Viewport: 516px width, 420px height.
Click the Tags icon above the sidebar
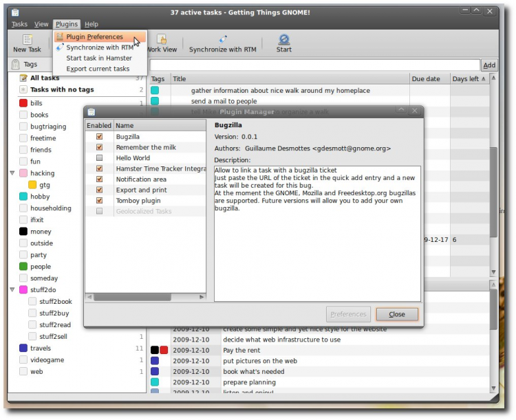click(15, 65)
